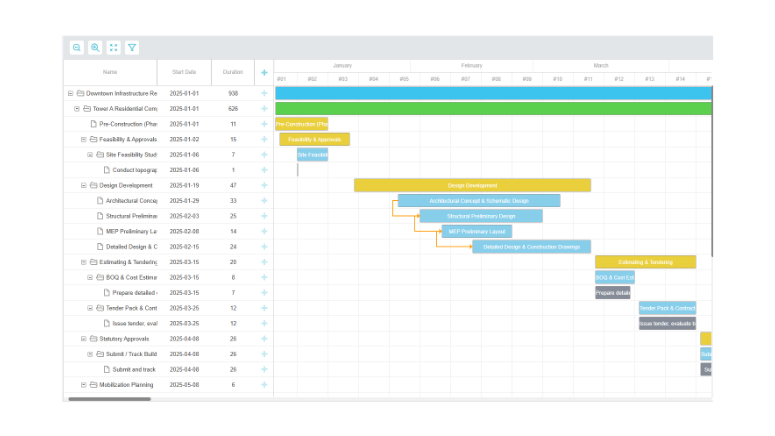Select the MEP Preliminary Layout row

130,231
